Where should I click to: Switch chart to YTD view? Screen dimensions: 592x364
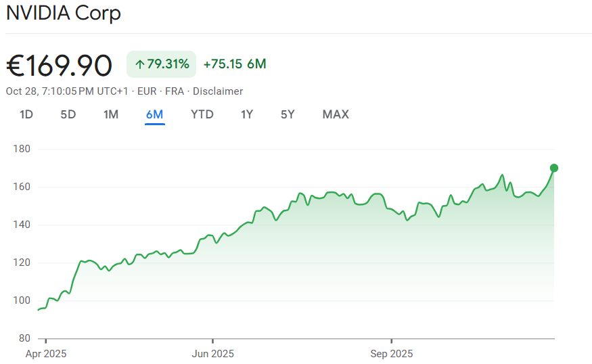point(202,114)
